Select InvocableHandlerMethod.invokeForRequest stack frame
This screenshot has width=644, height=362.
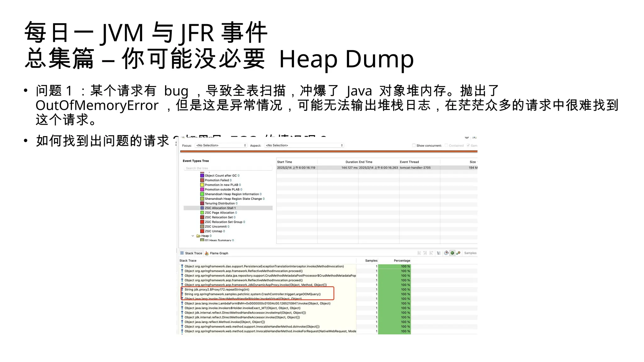click(x=268, y=331)
